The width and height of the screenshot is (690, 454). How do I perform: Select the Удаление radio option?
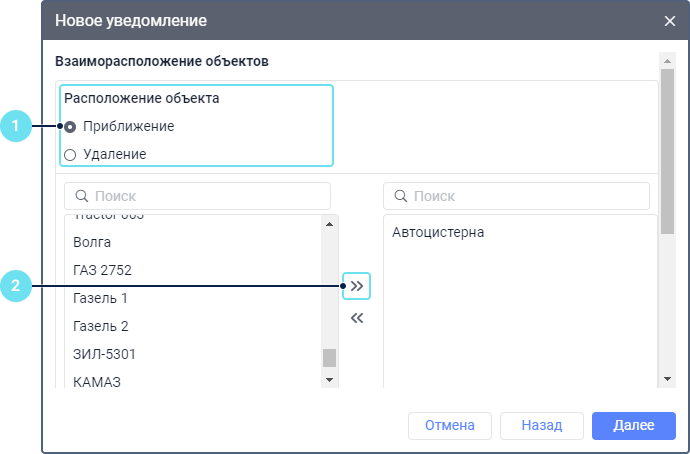click(70, 155)
